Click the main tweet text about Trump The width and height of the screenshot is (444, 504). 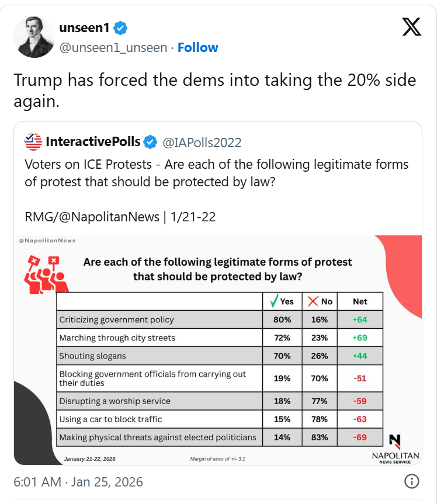click(214, 90)
